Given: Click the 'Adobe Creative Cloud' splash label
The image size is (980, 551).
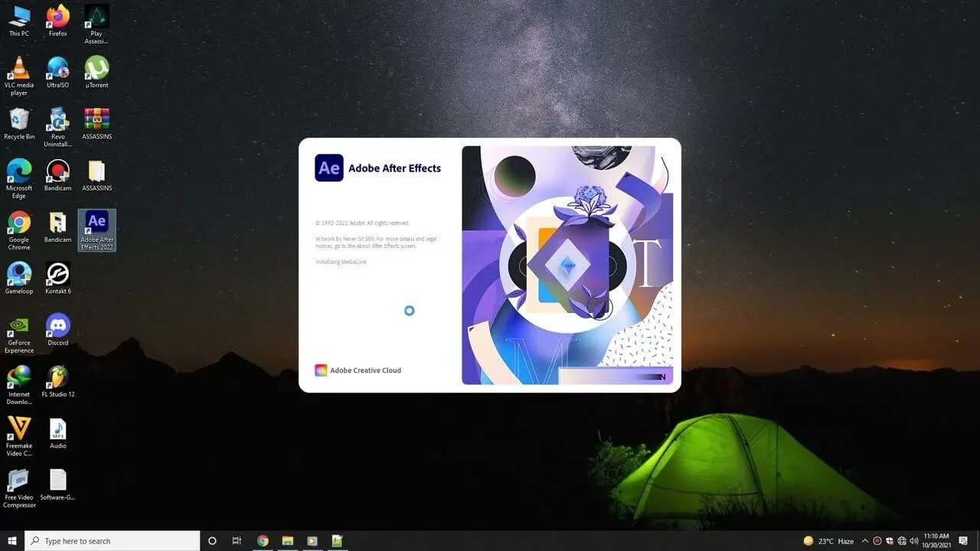Looking at the screenshot, I should click(x=365, y=370).
